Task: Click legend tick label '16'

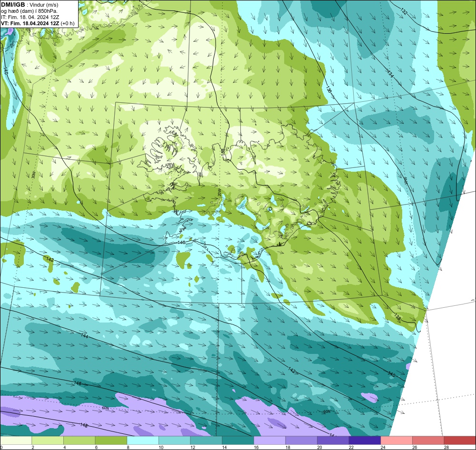Action: click(256, 447)
